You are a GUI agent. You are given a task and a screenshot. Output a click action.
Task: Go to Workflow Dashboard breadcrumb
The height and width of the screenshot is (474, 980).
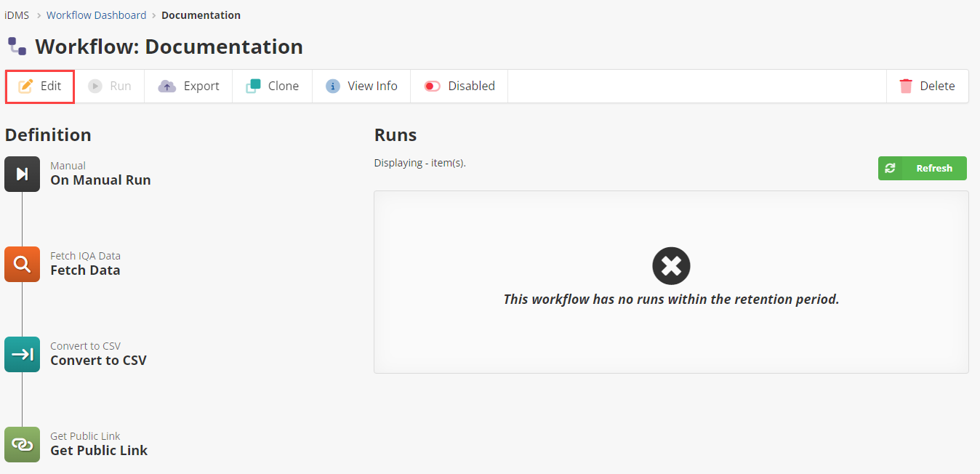click(96, 15)
